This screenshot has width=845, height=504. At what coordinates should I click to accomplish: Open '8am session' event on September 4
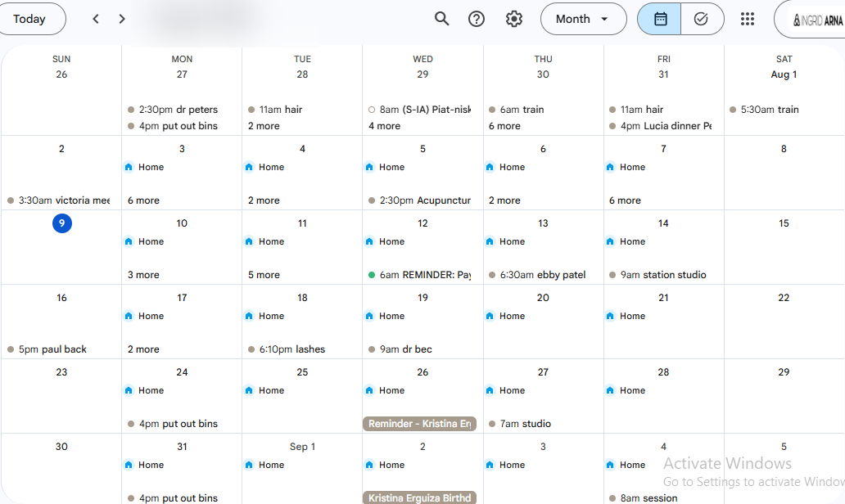tap(643, 498)
